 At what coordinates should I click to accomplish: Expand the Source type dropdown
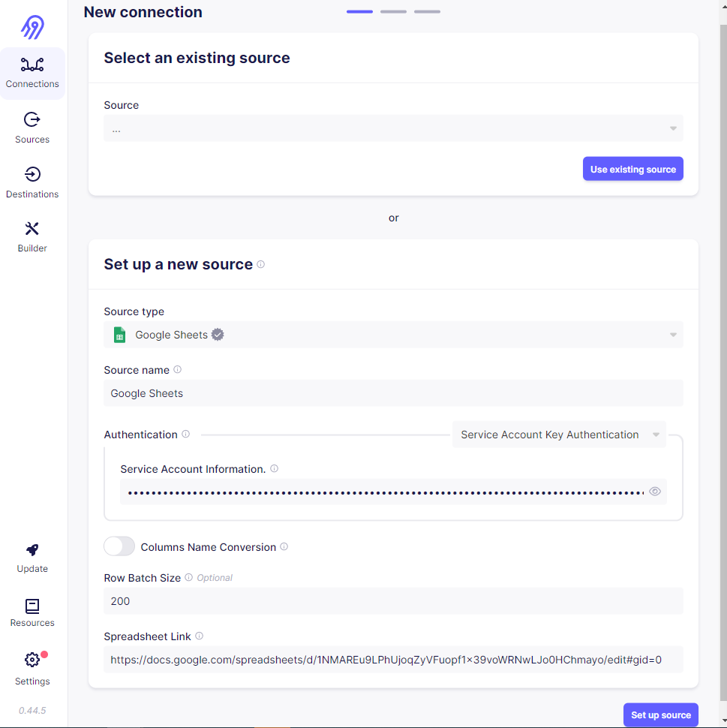(671, 335)
